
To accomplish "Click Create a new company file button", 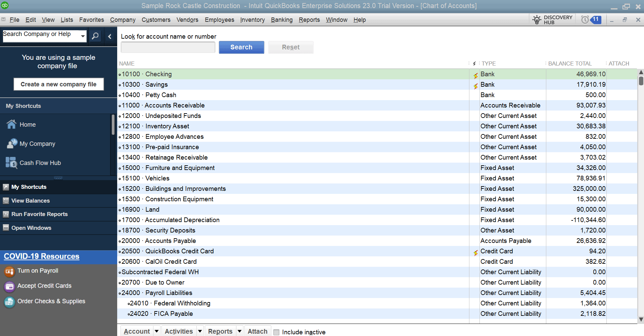I will 58,84.
